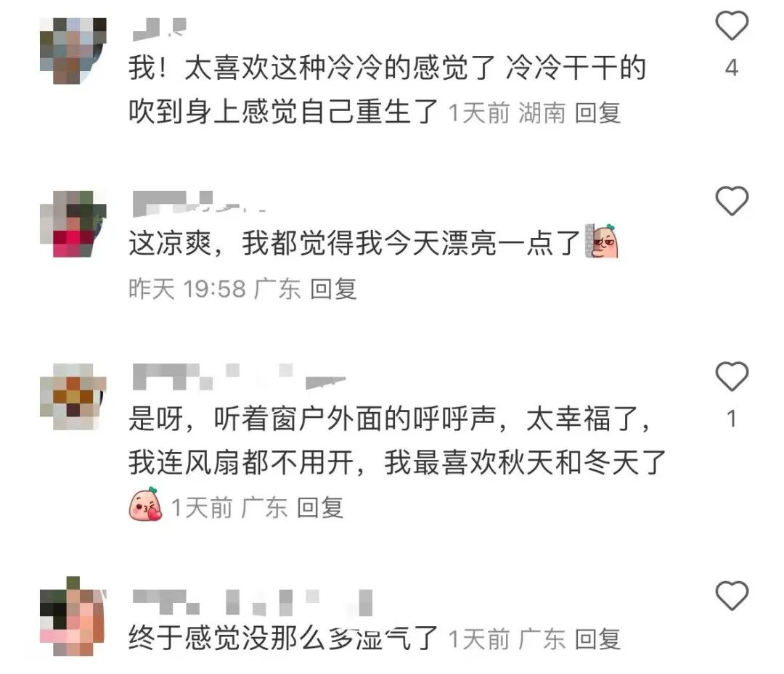
Task: Click 回复 next to 昨天 19:58 广东
Action: coord(333,289)
